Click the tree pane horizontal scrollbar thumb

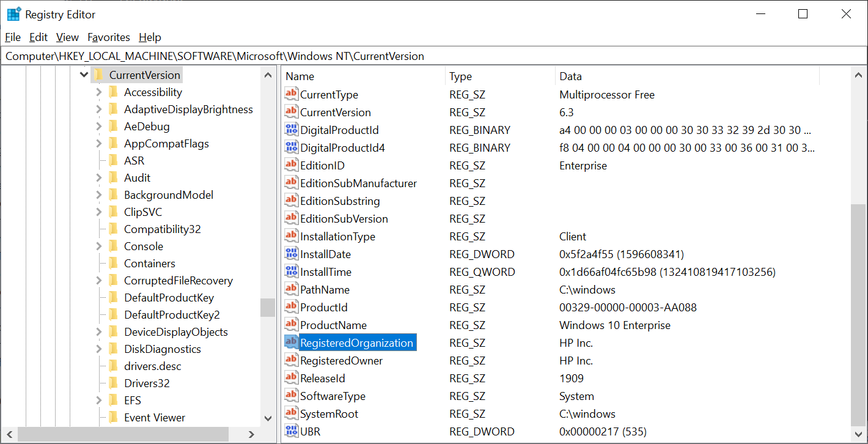click(x=123, y=434)
